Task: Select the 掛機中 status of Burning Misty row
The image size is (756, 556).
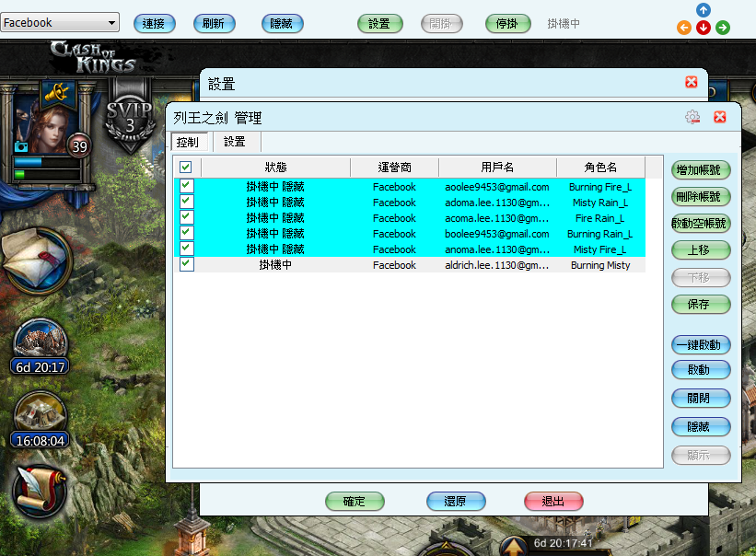Action: click(275, 264)
